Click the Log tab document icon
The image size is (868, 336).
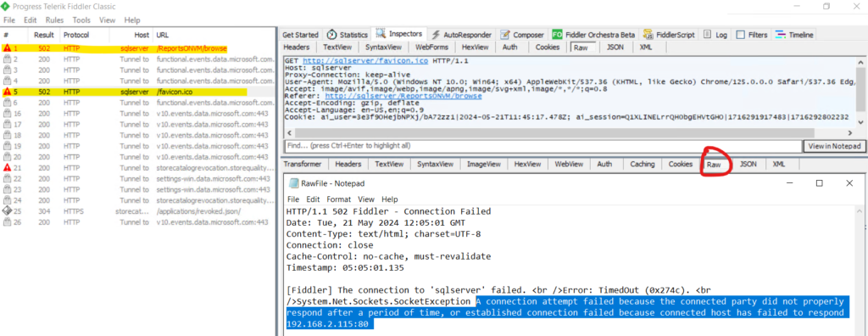707,35
